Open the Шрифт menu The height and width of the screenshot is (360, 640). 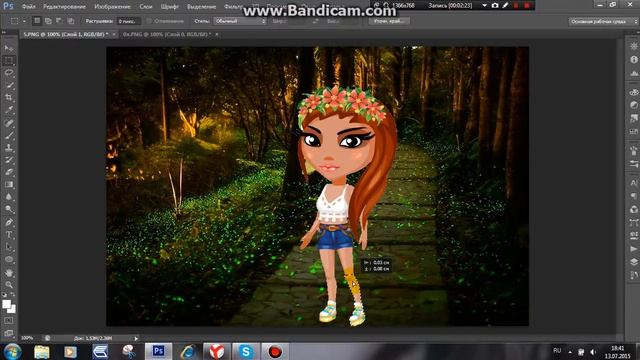tap(169, 7)
